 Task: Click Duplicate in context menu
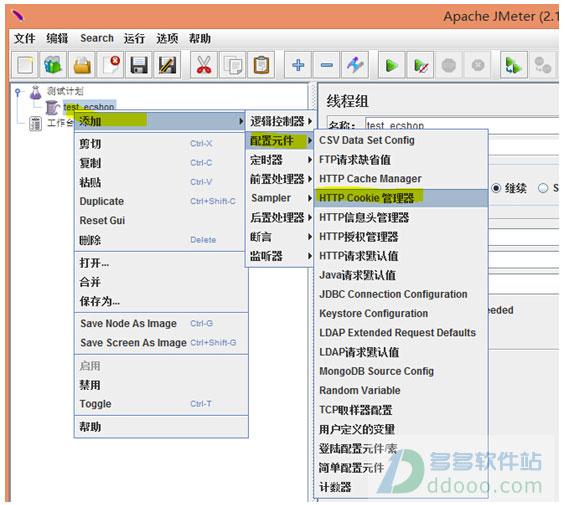coord(161,201)
